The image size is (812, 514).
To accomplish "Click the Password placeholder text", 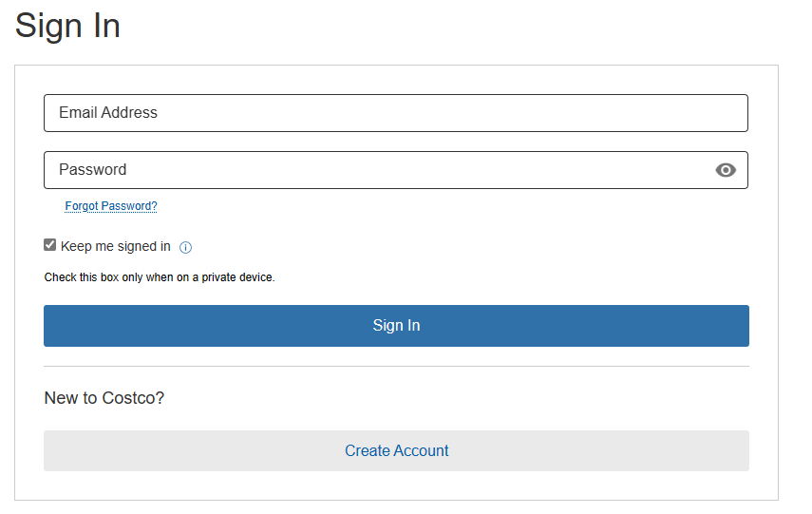I will click(93, 170).
